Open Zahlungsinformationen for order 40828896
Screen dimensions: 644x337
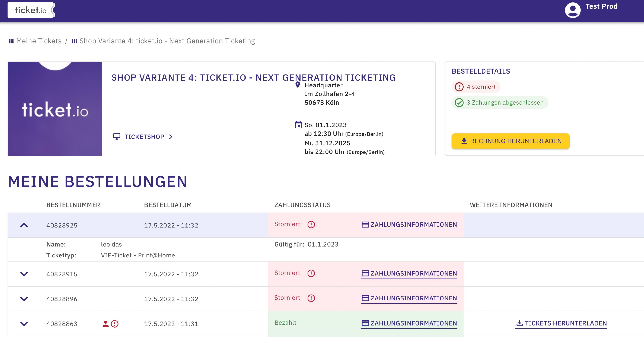[x=409, y=298]
